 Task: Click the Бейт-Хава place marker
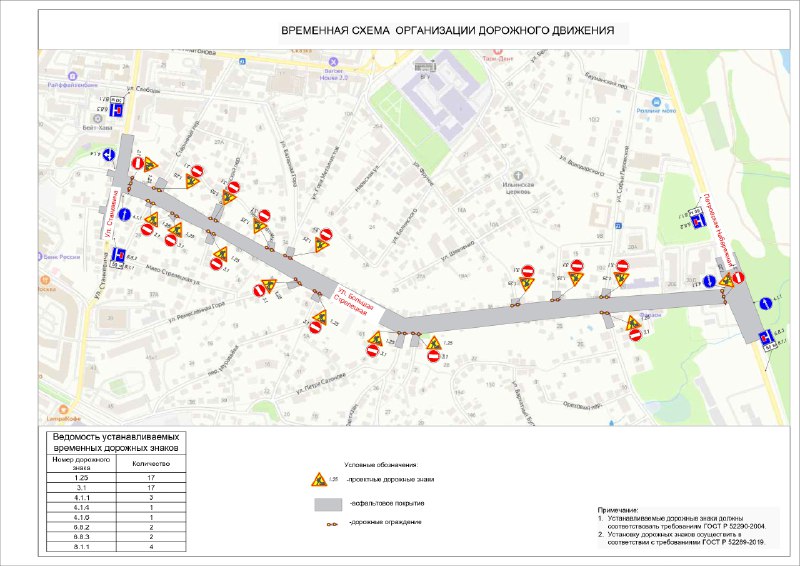click(x=97, y=118)
